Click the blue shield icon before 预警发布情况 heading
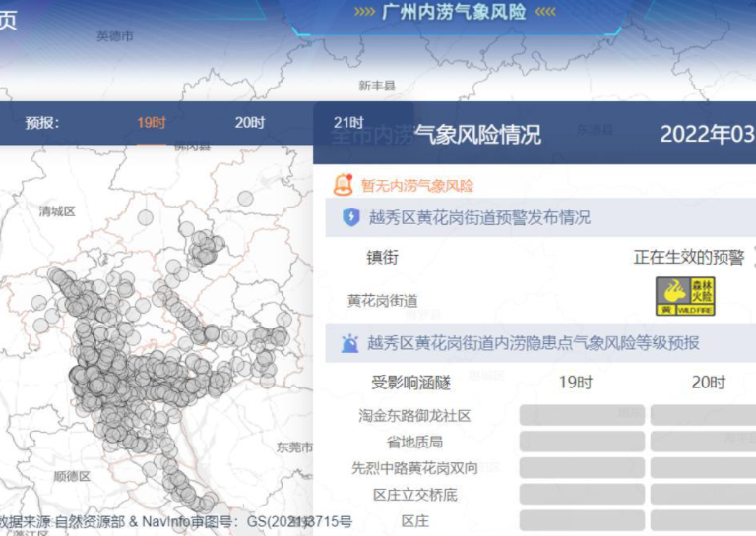Screen dimensions: 756x536 point(351,217)
